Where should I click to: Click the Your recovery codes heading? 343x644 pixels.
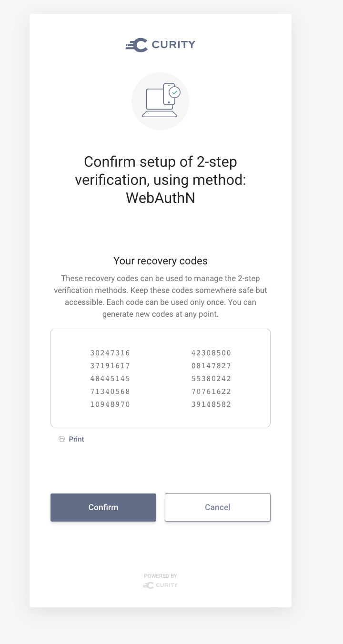160,261
